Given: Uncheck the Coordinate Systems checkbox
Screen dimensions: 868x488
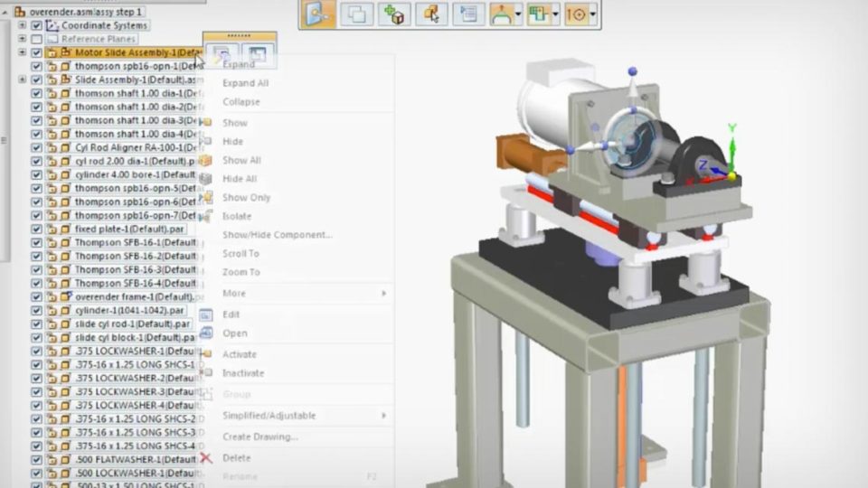Looking at the screenshot, I should 36,25.
